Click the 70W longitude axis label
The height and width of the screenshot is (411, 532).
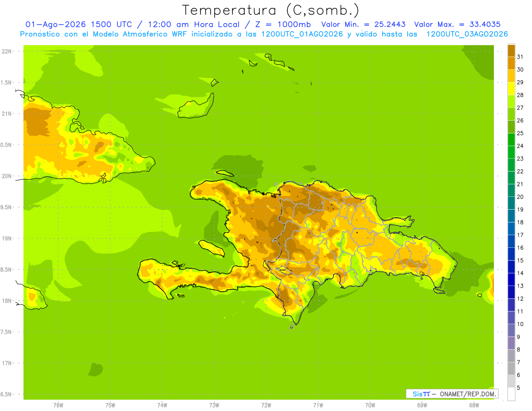pyautogui.click(x=370, y=405)
